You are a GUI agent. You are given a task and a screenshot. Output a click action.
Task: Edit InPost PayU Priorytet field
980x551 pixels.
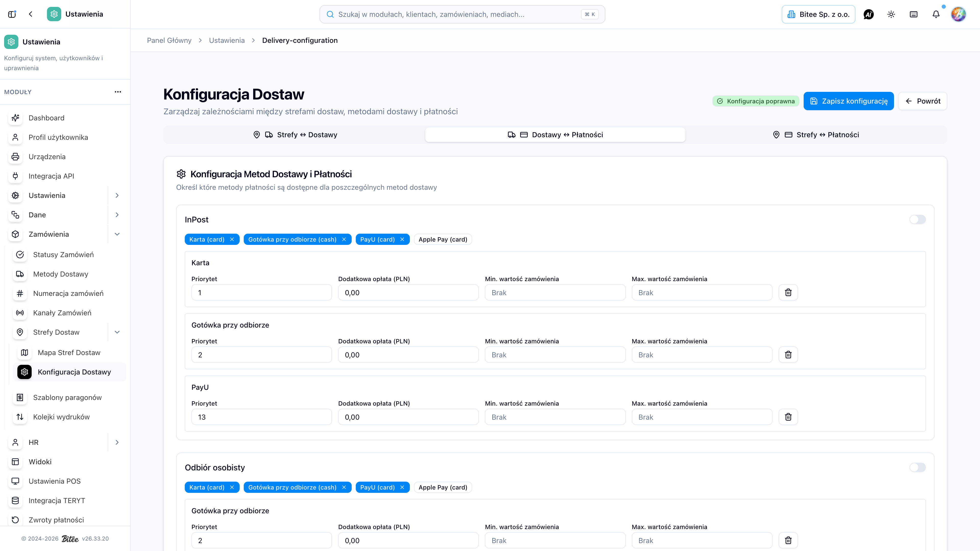[261, 417]
